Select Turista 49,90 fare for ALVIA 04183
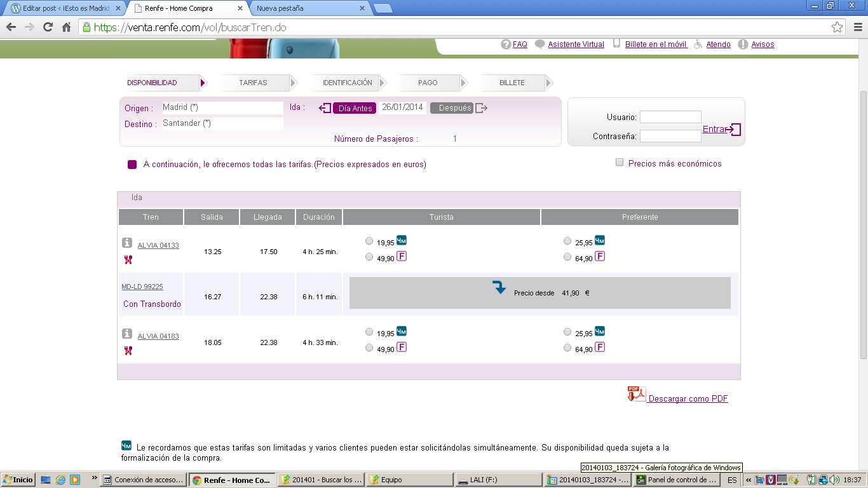 tap(369, 348)
